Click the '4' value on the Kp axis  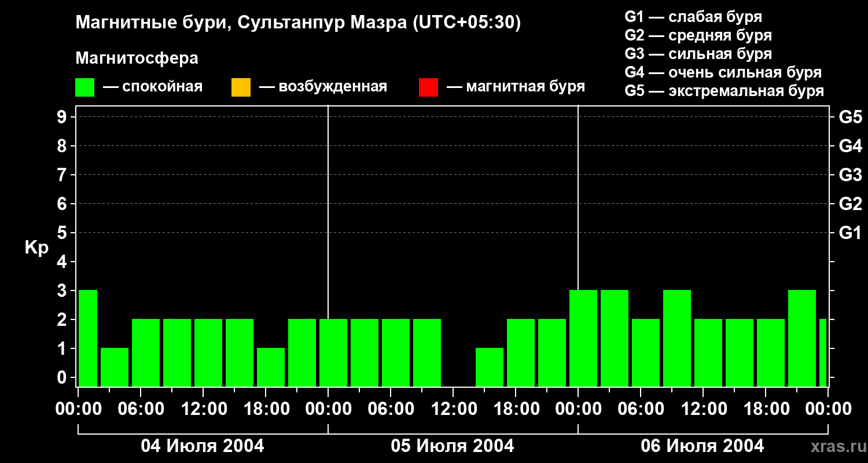pos(63,262)
